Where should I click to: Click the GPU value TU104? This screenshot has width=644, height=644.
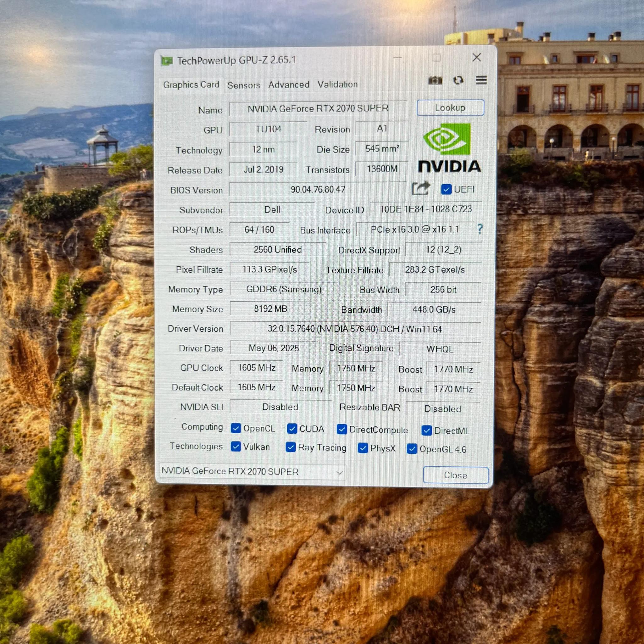click(268, 129)
